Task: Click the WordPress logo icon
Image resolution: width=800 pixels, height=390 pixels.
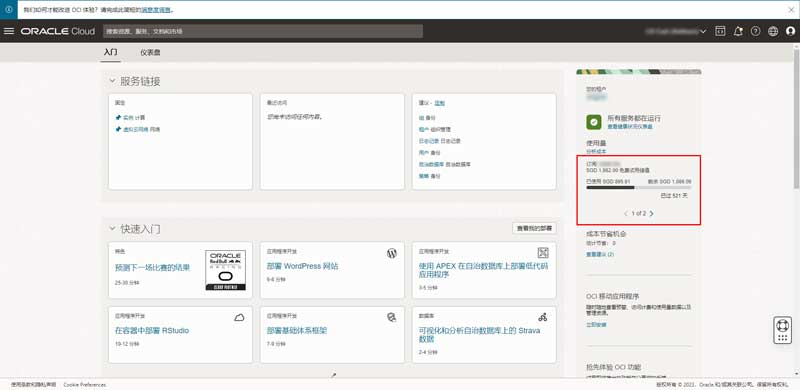Action: tap(391, 253)
